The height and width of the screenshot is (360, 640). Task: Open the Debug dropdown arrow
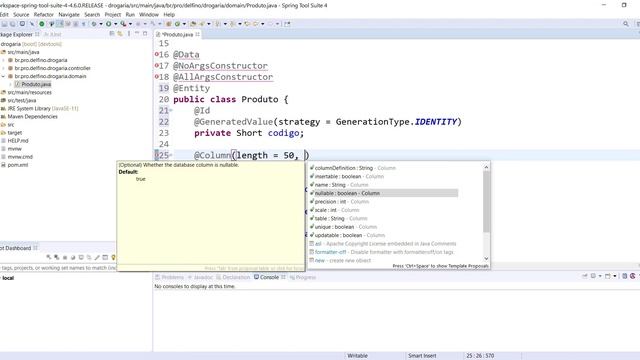(101, 24)
